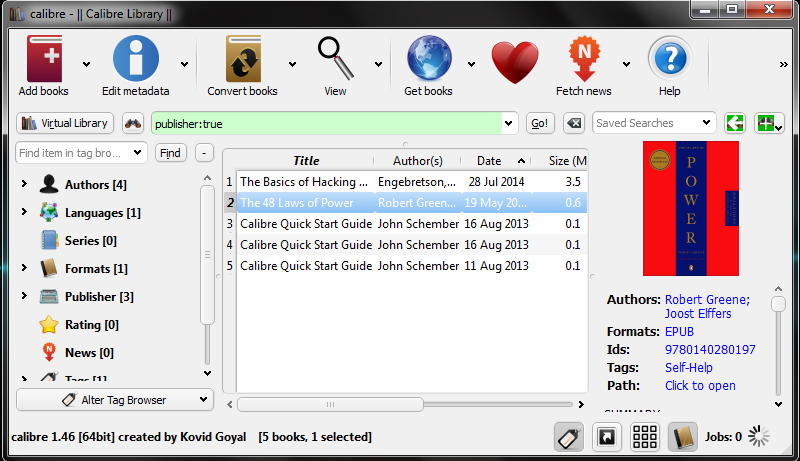Open Saved Searches combo box
Viewport: 800px width, 461px height.
point(654,123)
